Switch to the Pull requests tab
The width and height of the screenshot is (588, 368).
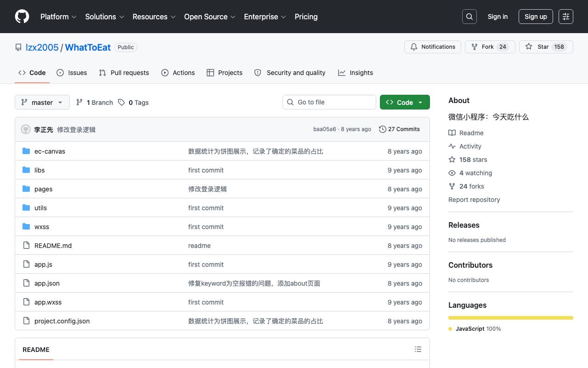pos(124,73)
